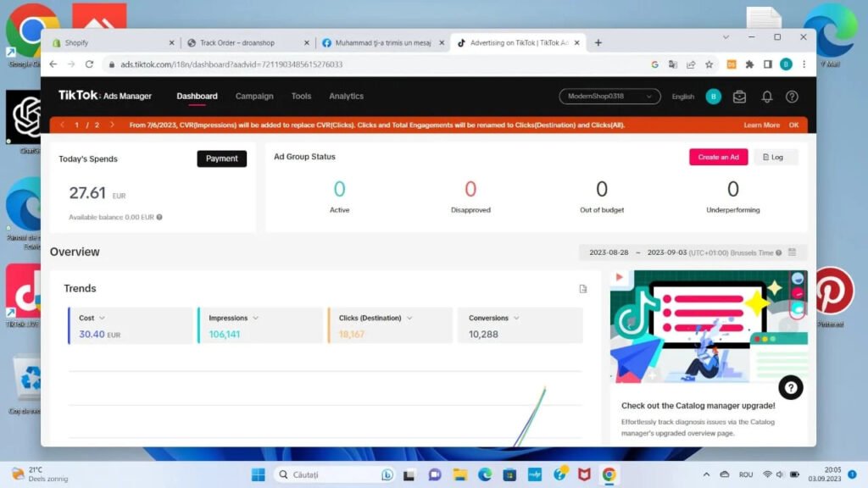Open the notifications bell in TikTok header
The image size is (868, 488).
(766, 97)
